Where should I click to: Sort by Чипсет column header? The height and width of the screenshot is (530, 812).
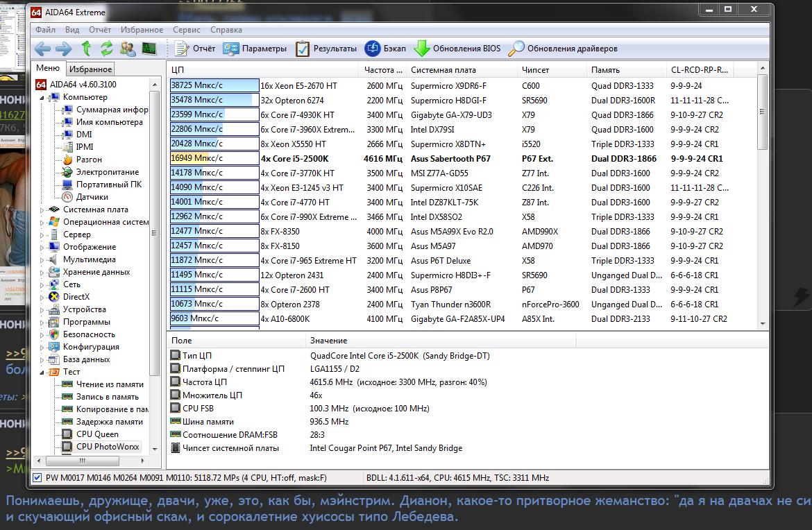coord(552,69)
